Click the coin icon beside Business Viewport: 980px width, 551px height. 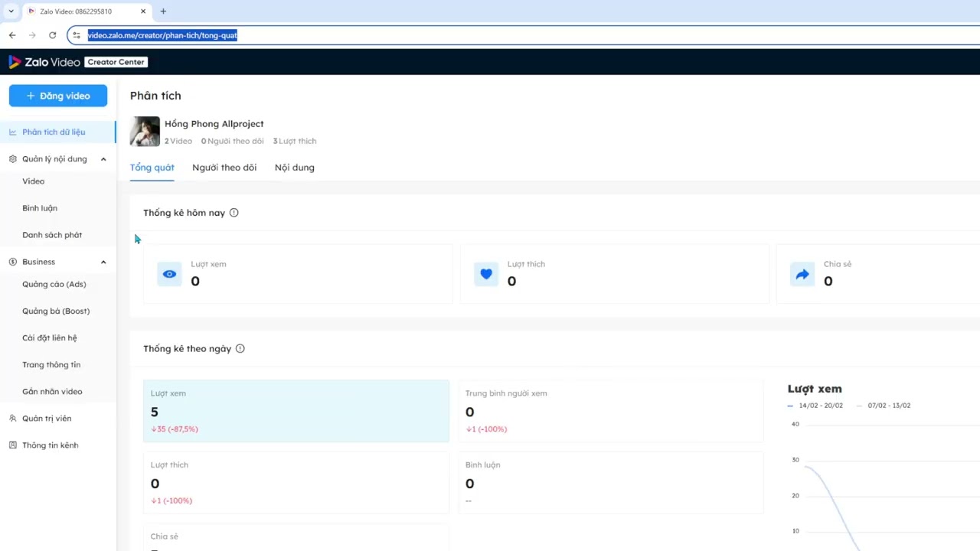[x=12, y=262]
